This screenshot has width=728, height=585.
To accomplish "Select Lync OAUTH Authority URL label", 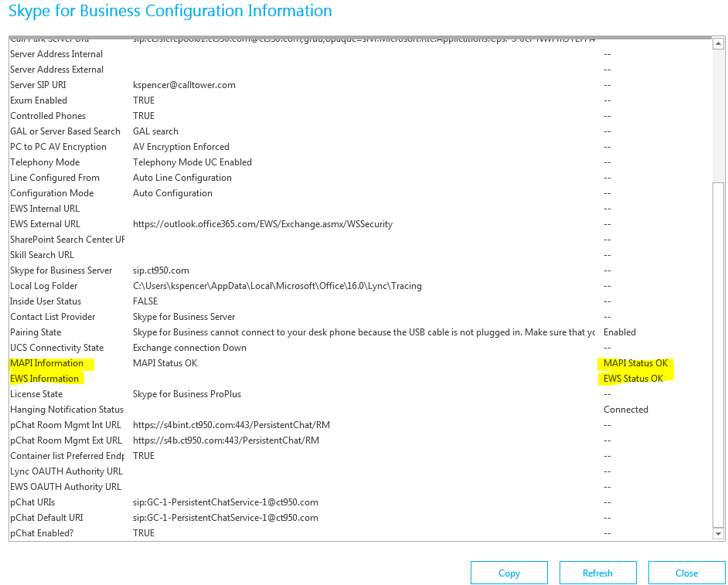I will coord(66,471).
